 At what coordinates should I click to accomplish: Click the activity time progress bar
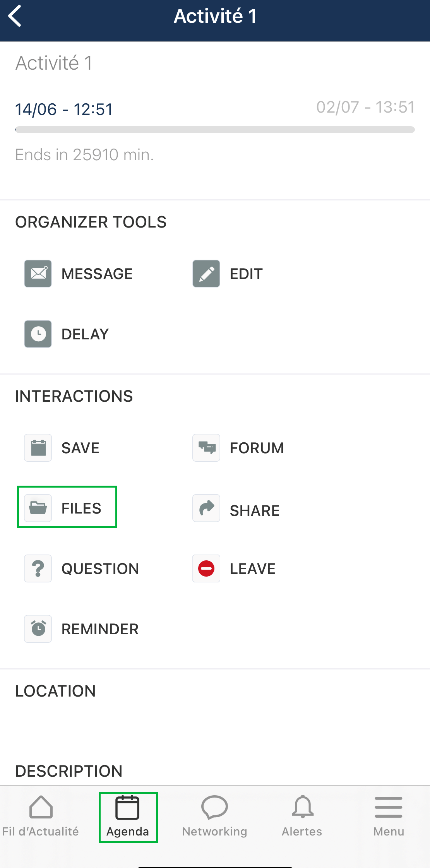coord(215,130)
